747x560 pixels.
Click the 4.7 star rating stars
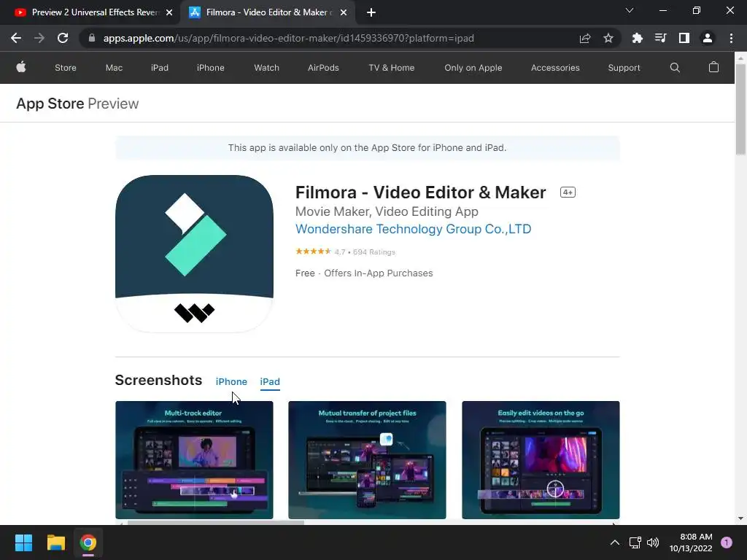[x=313, y=252]
